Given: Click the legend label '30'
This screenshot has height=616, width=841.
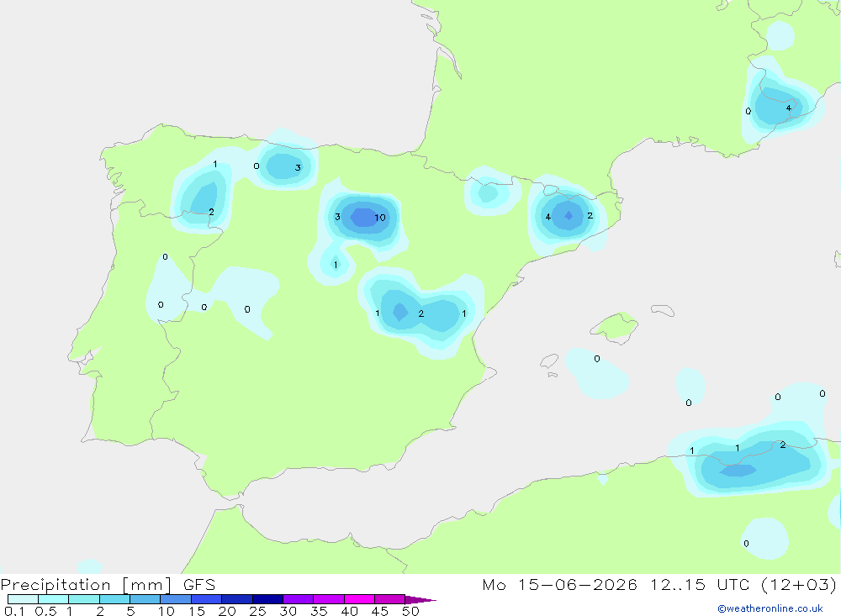Looking at the screenshot, I should 288,611.
